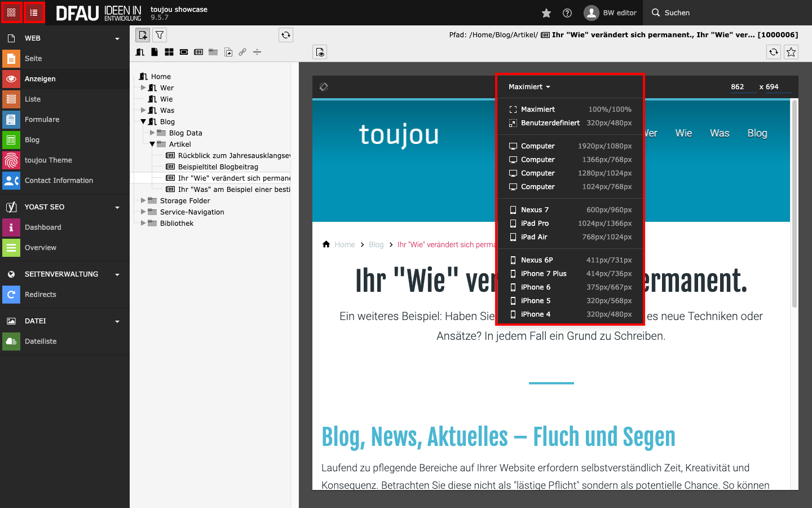Click the view webpage icon in docheader
The height and width of the screenshot is (508, 812).
point(320,52)
